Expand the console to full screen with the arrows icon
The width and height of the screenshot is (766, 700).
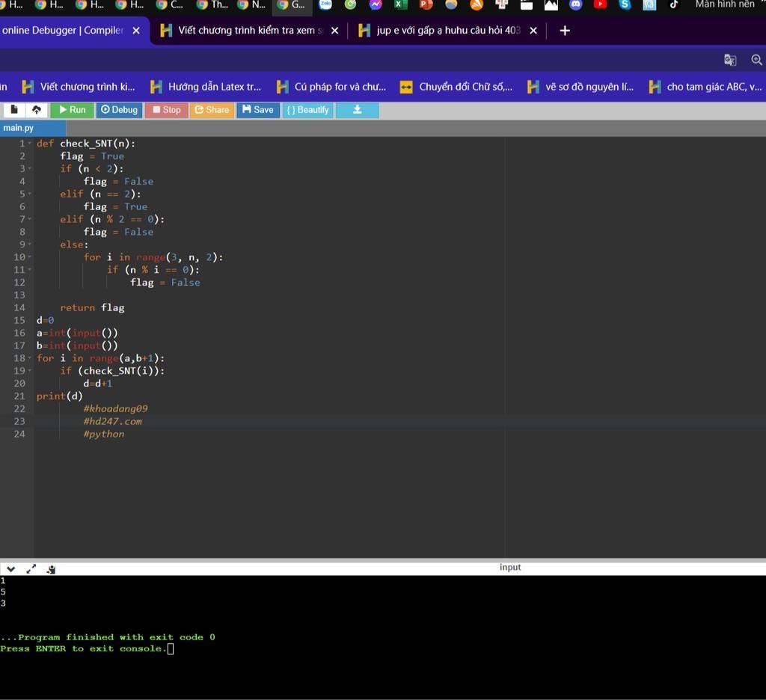(31, 569)
